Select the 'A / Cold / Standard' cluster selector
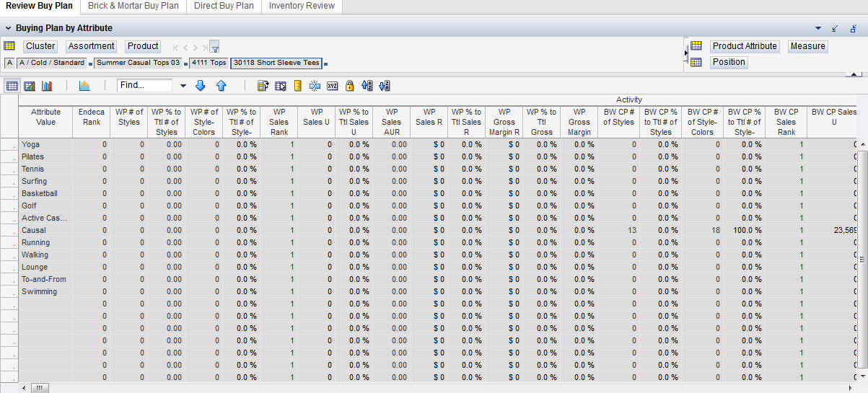Viewport: 868px width, 393px height. tap(51, 63)
